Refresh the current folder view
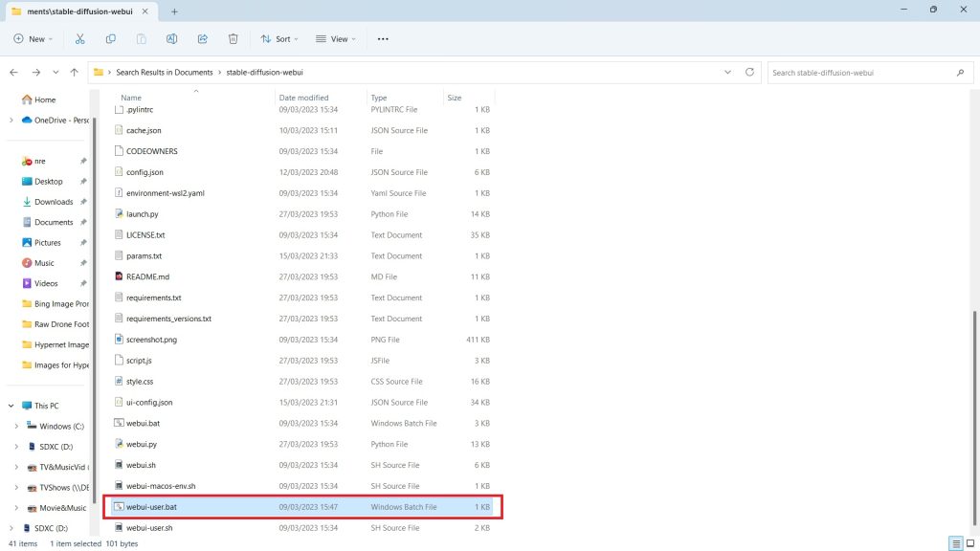This screenshot has width=980, height=551. (x=749, y=73)
